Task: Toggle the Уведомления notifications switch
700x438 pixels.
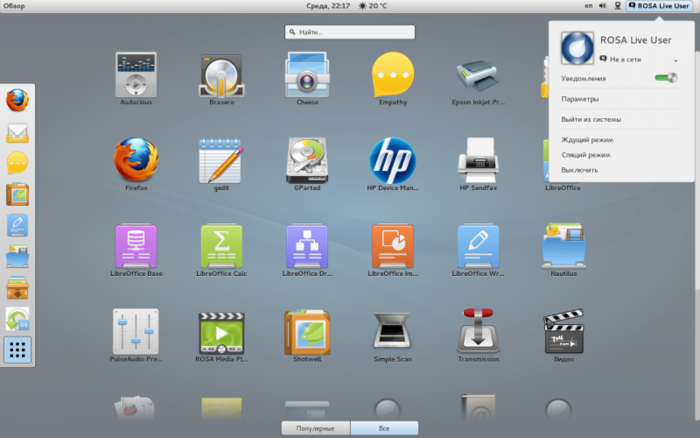Action: coord(666,78)
